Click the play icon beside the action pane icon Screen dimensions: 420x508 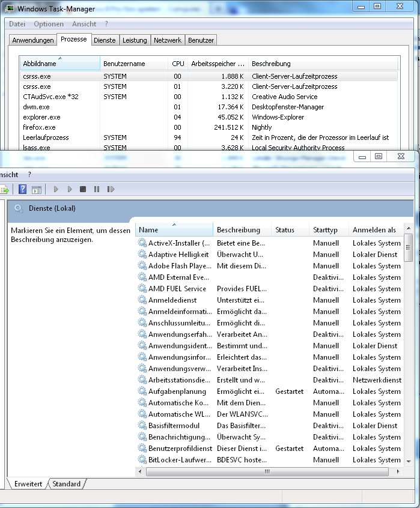(56, 189)
